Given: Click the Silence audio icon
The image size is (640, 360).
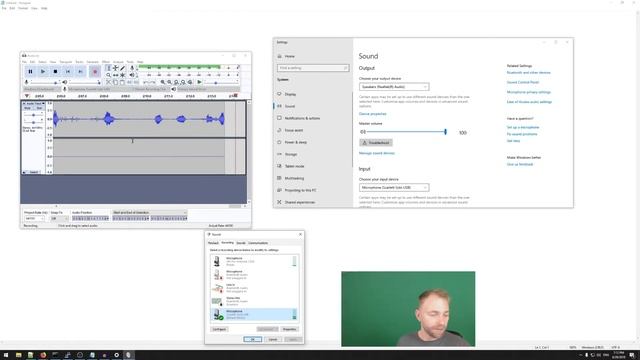Looking at the screenshot, I should point(136,82).
